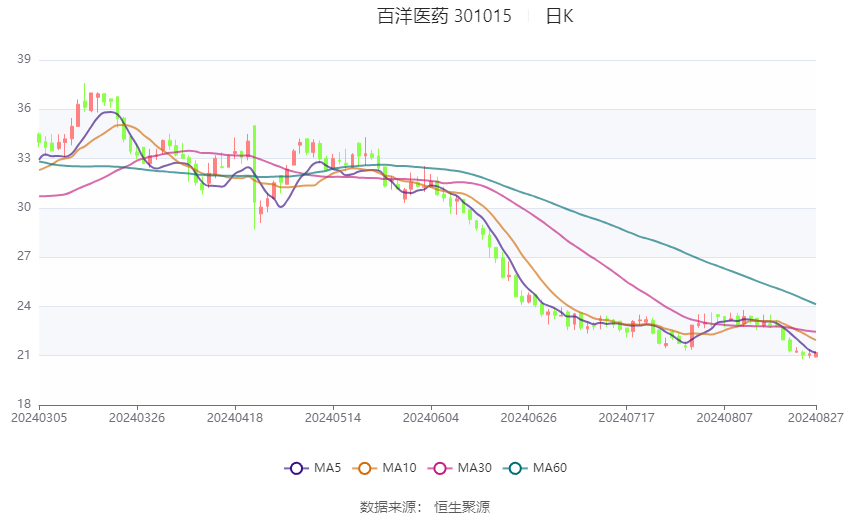850x517 pixels.
Task: Toggle the MA10 legend series
Action: coord(384,468)
